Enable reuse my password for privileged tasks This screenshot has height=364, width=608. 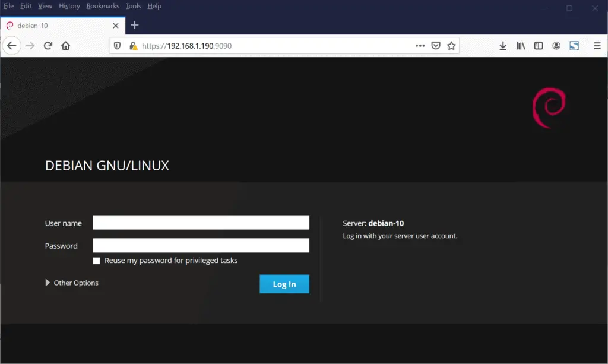coord(96,261)
